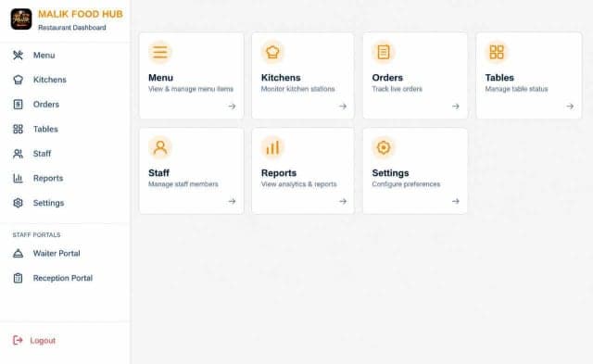Click the Kitchens chef hat icon in sidebar
The height and width of the screenshot is (364, 593).
tap(18, 80)
